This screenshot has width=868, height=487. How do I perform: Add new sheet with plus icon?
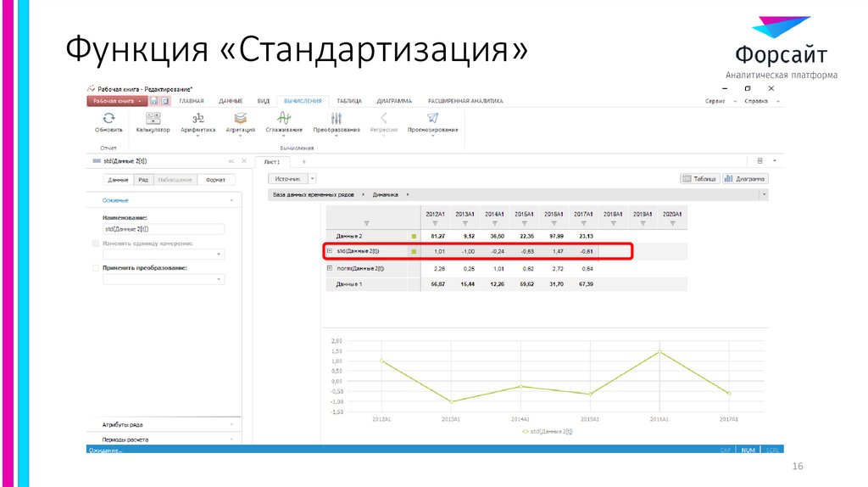[x=304, y=162]
